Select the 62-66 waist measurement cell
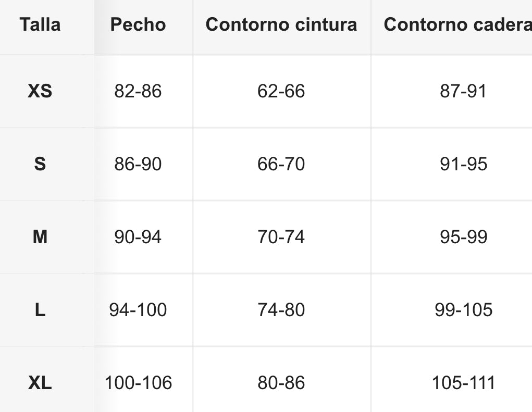 [281, 91]
